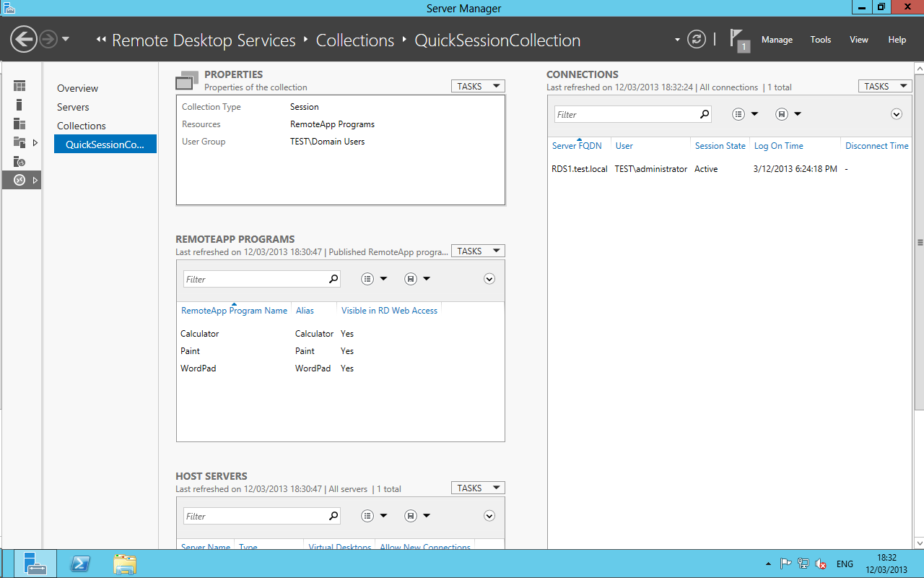Image resolution: width=924 pixels, height=578 pixels.
Task: Click search magnifier in Host Servers filter
Action: pos(334,516)
